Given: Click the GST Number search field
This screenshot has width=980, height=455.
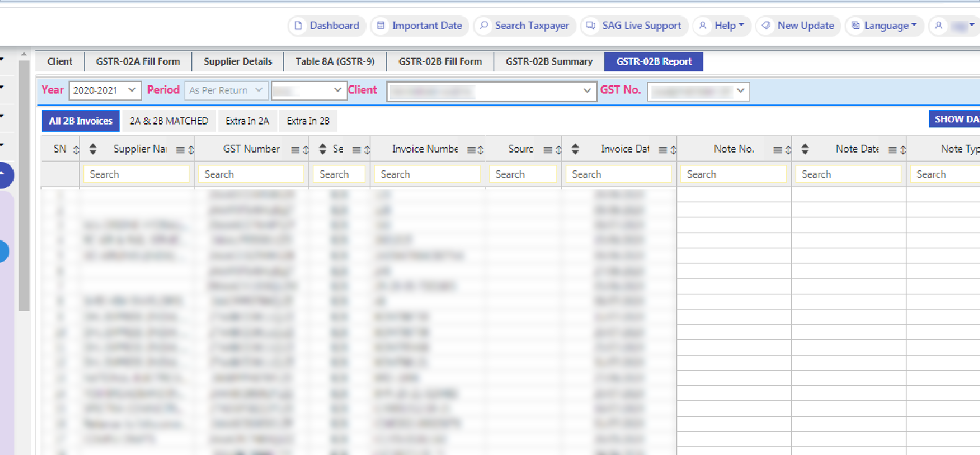Looking at the screenshot, I should pyautogui.click(x=251, y=174).
